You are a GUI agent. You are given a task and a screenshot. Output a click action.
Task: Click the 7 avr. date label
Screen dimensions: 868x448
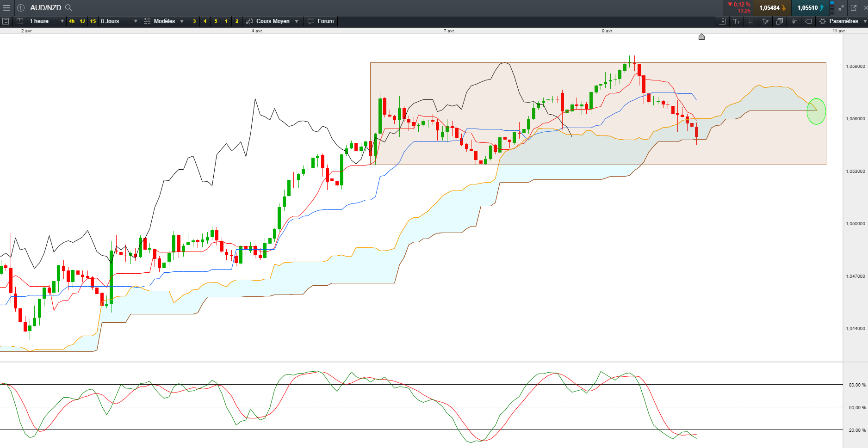click(x=449, y=31)
